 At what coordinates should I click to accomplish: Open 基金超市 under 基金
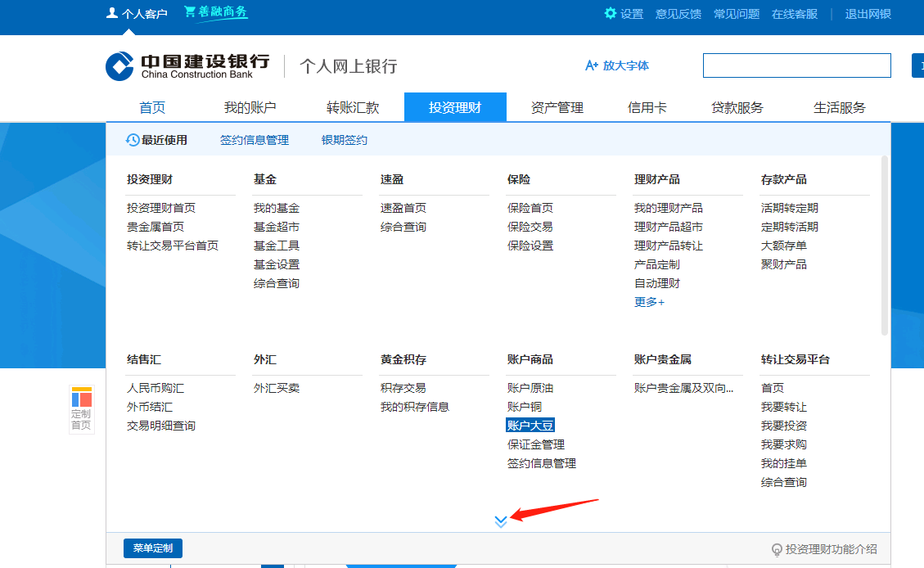coord(276,227)
